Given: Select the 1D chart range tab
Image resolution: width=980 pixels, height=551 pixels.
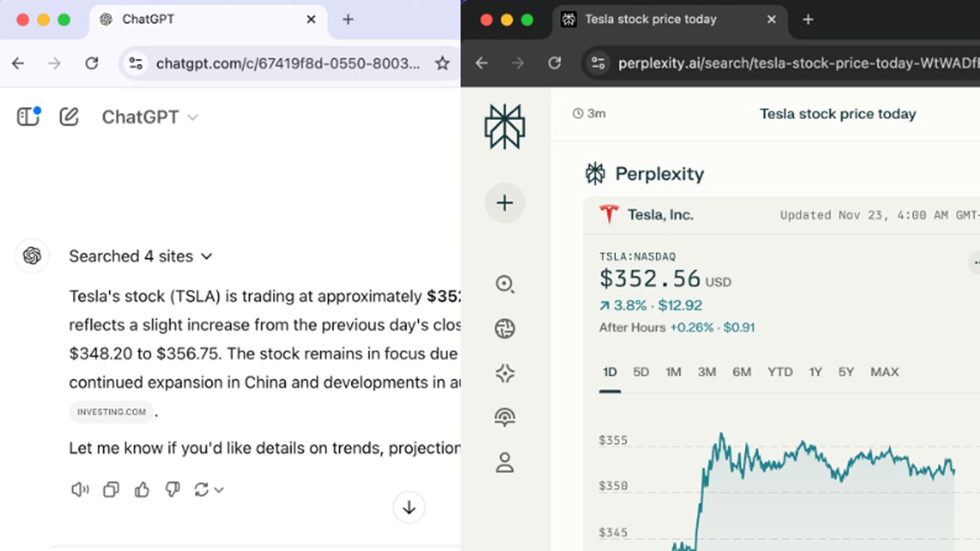Looking at the screenshot, I should pos(610,372).
